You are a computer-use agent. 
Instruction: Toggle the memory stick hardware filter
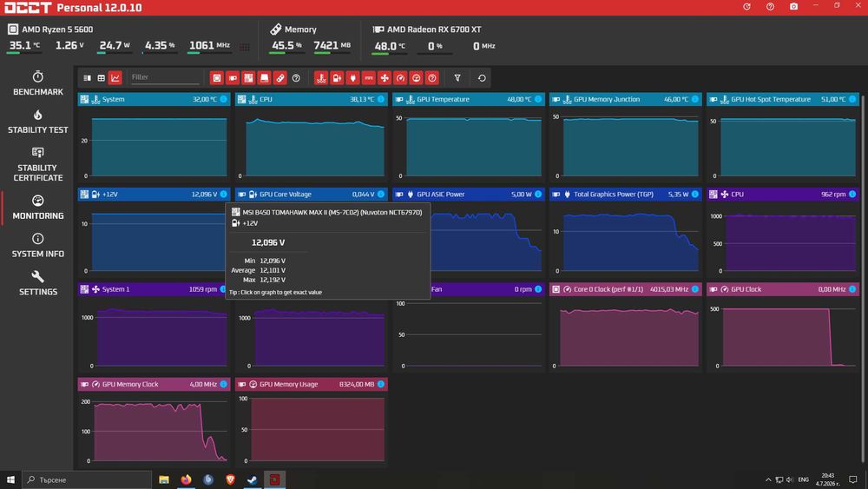[280, 78]
